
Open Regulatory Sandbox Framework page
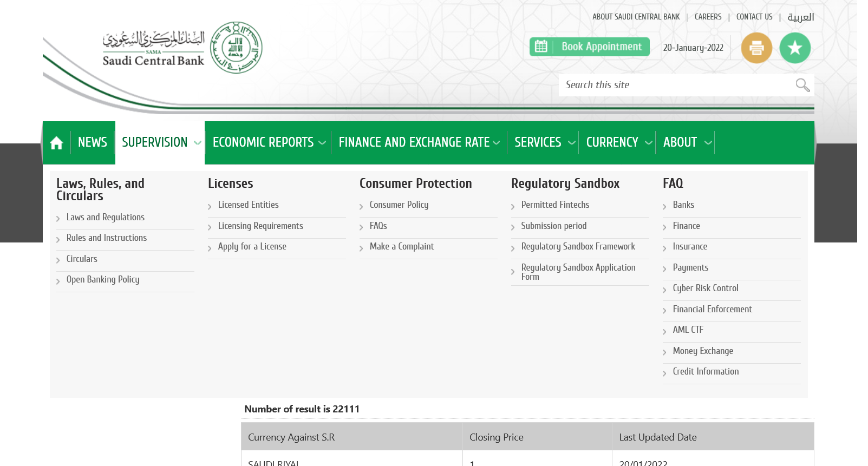tap(578, 246)
